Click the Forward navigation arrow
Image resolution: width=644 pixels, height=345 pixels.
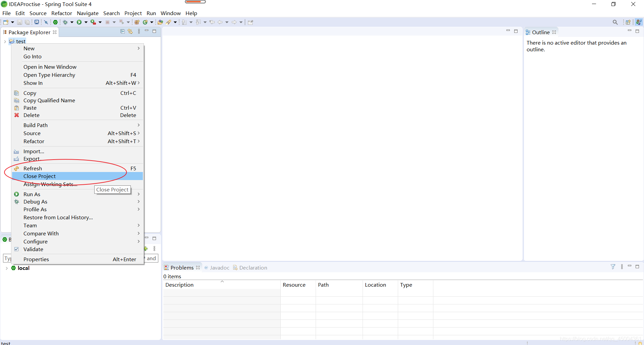click(234, 22)
